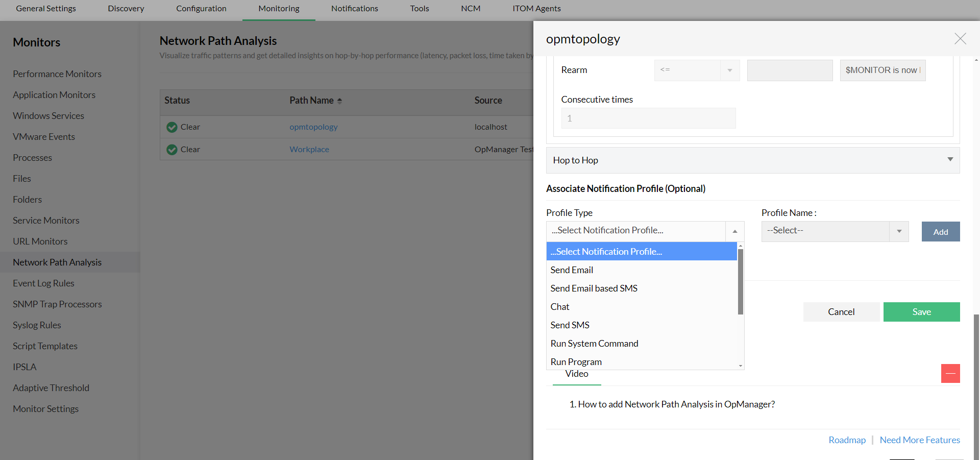Open the Workplace path link
The width and height of the screenshot is (980, 460).
(309, 150)
